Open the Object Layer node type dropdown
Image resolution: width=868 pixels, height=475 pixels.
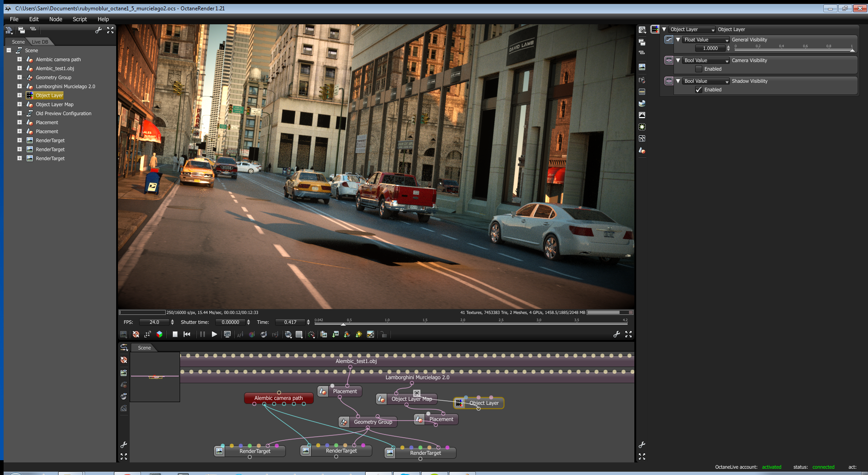[692, 29]
